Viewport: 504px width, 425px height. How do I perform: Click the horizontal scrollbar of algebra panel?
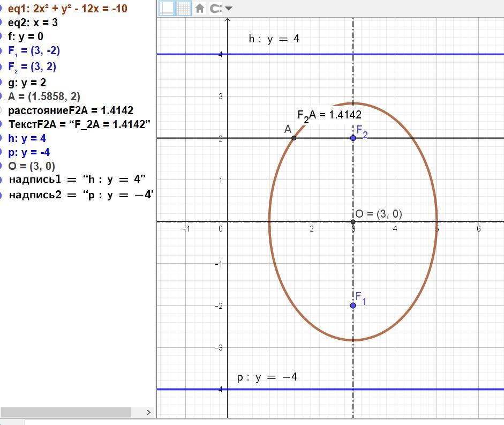pos(65,412)
